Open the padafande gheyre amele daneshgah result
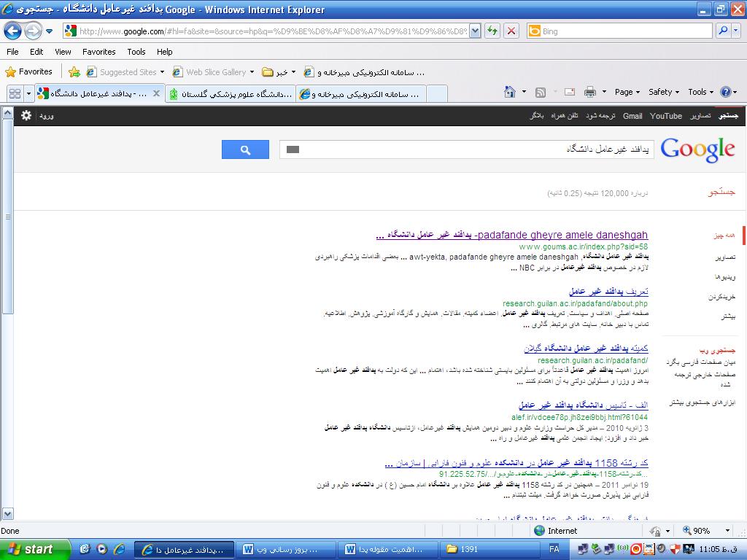Screen dimensions: 747x560 coord(512,235)
